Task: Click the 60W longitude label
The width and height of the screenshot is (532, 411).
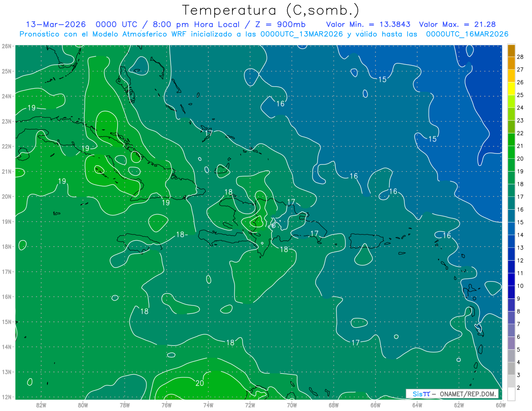Action: [x=501, y=404]
